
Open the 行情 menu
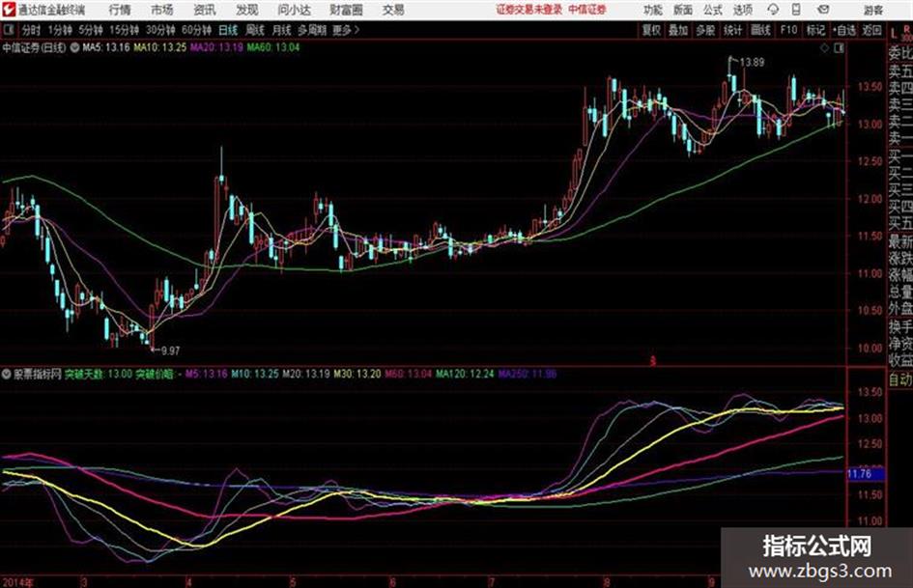coord(120,10)
